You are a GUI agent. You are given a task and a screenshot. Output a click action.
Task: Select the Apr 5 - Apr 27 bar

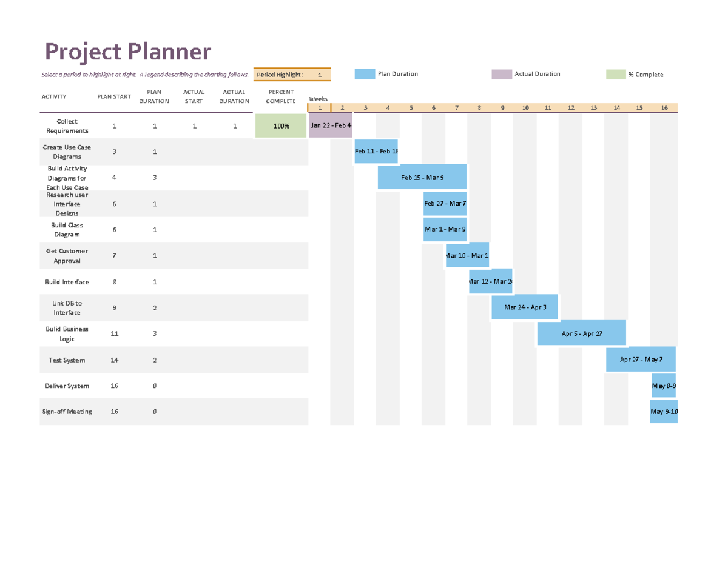tap(581, 333)
